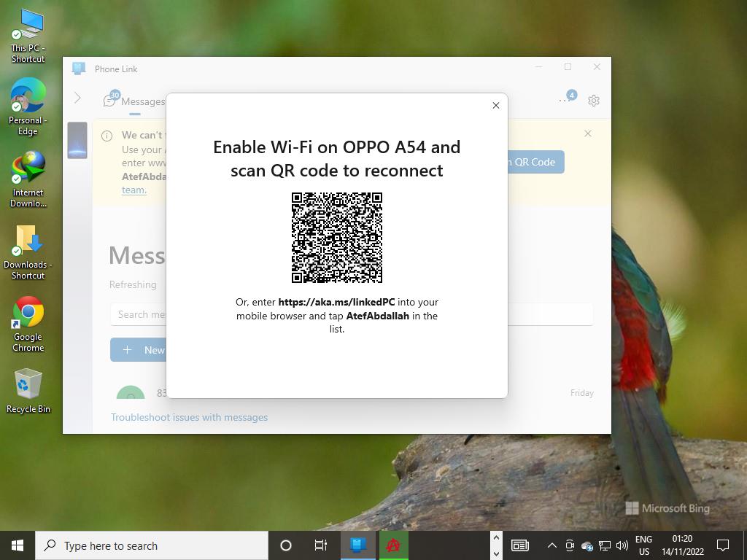
Task: Expand the phone sidebar chevron
Action: coord(77,98)
